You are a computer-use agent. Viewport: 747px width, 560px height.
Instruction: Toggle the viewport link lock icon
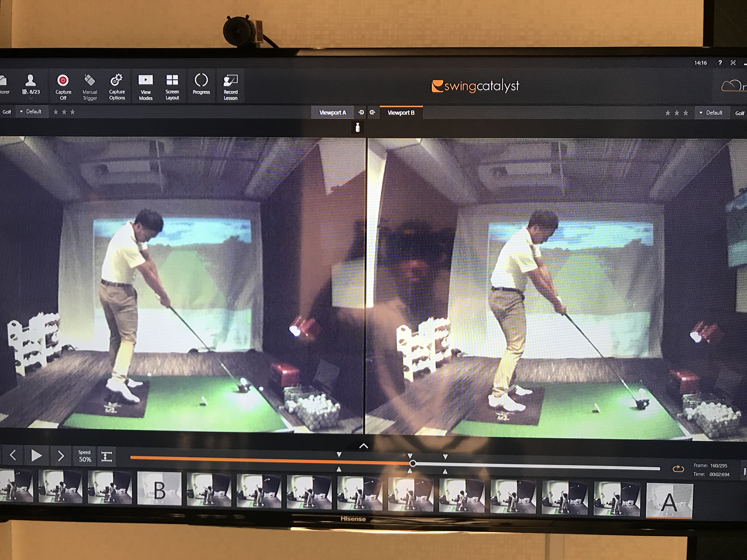point(358,127)
